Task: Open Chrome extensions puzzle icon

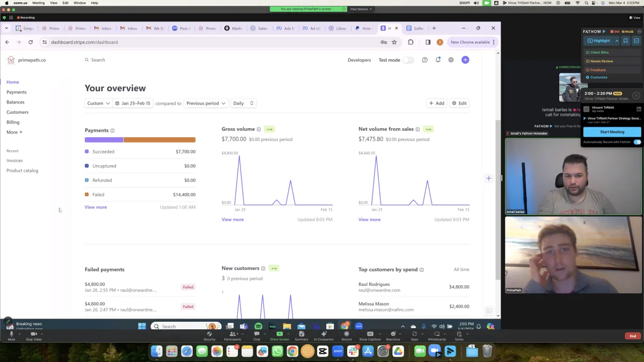Action: 411,42
